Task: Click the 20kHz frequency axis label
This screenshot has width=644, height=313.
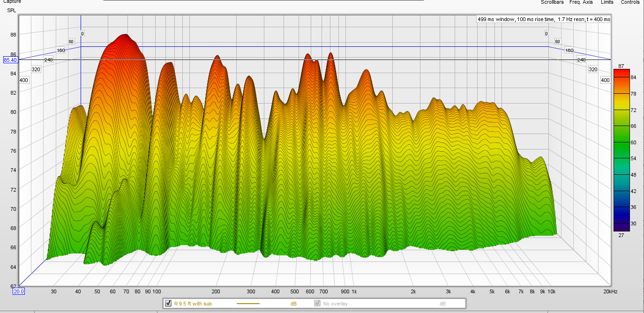Action: pyautogui.click(x=611, y=291)
